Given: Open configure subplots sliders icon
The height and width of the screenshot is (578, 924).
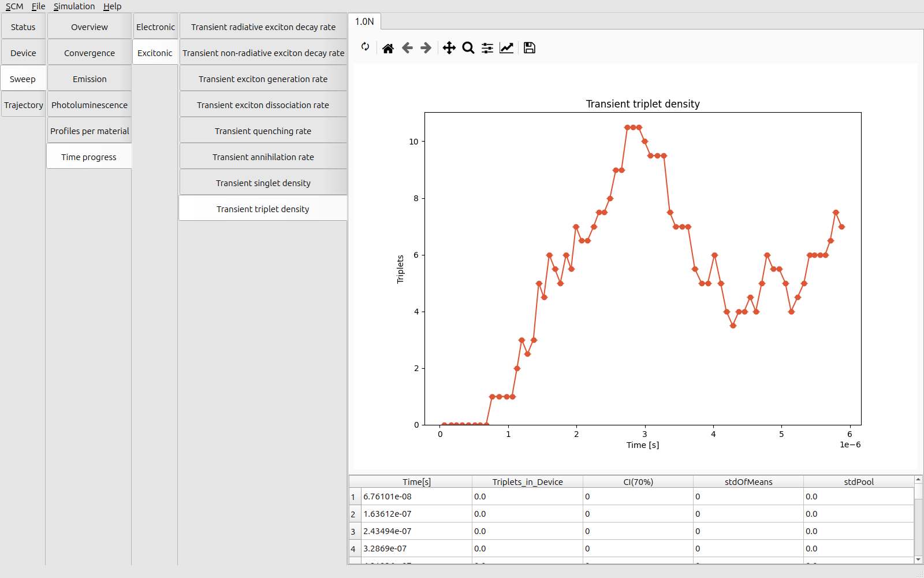Looking at the screenshot, I should click(487, 48).
